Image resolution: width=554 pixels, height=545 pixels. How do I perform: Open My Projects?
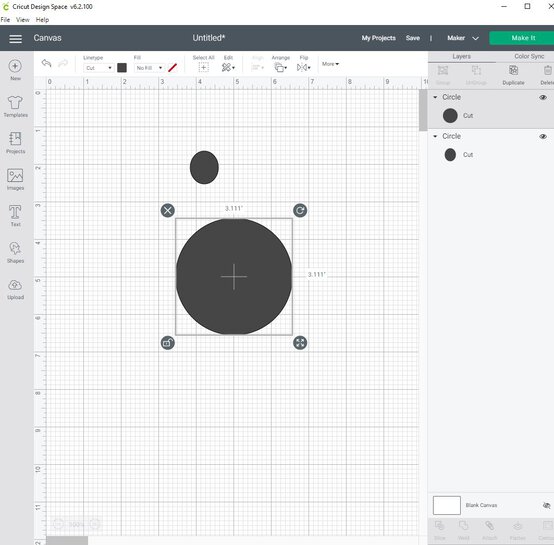pos(378,38)
